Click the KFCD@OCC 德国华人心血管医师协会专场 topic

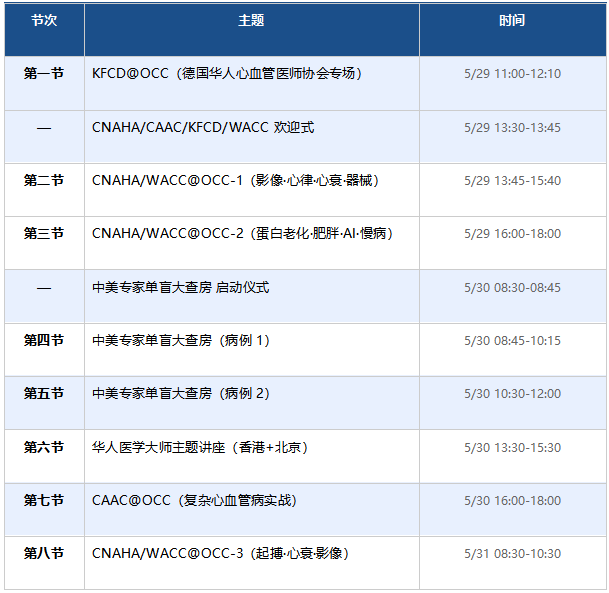pos(227,73)
